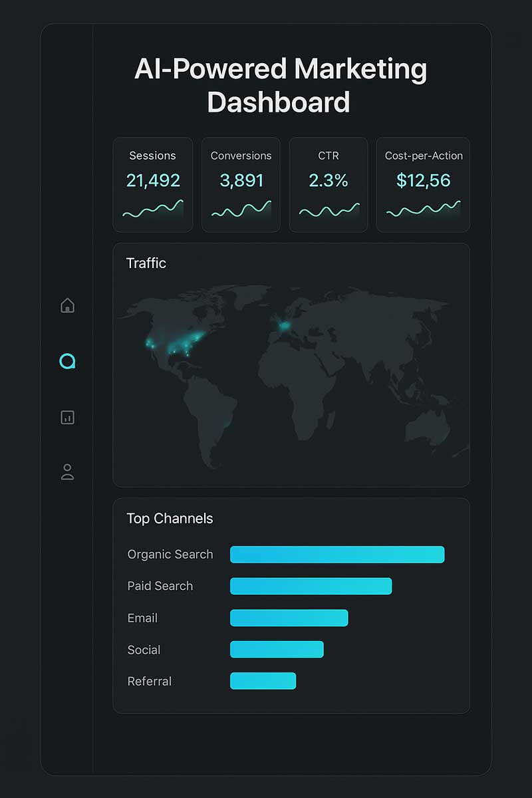Screen dimensions: 532x798
Task: Click the Email channel label
Action: (x=142, y=618)
